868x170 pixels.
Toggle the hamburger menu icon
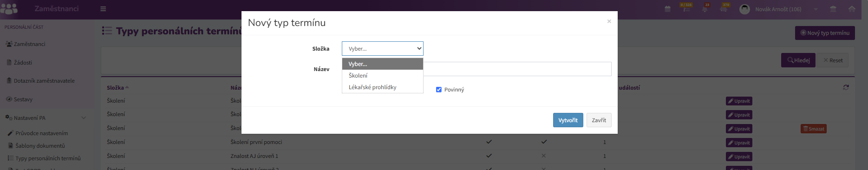[103, 9]
